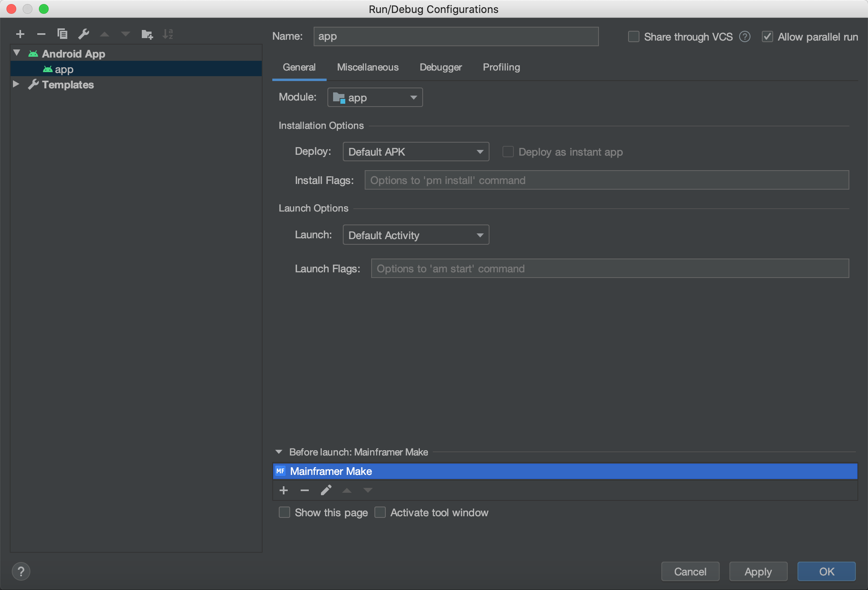Viewport: 868px width, 590px height.
Task: Toggle Allow parallel run checkbox
Action: [x=768, y=37]
